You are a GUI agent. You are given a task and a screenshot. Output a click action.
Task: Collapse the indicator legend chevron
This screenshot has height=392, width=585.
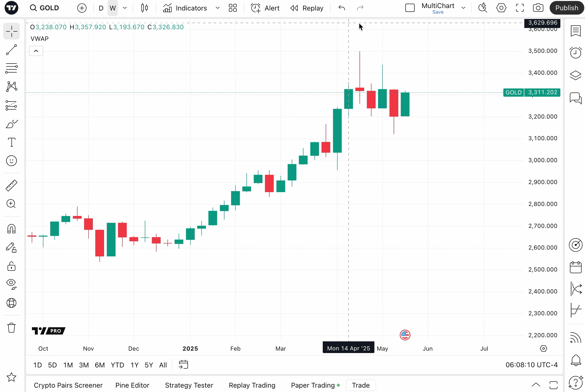tap(36, 51)
